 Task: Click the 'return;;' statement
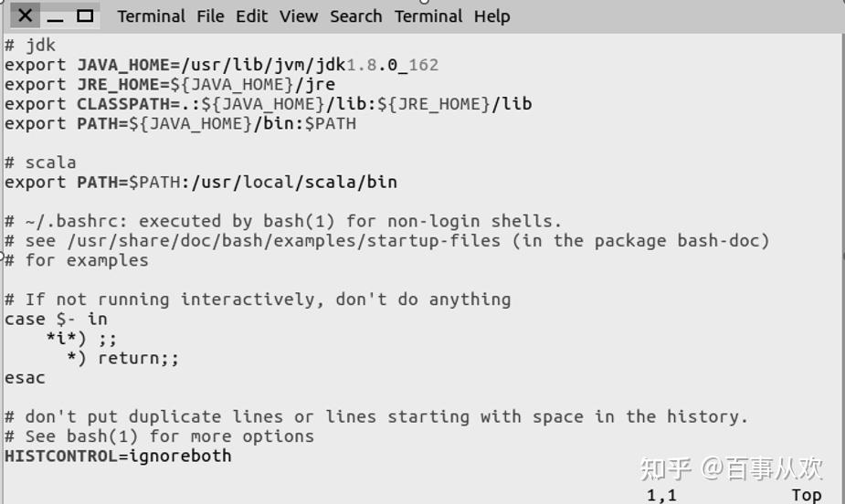pyautogui.click(x=138, y=359)
